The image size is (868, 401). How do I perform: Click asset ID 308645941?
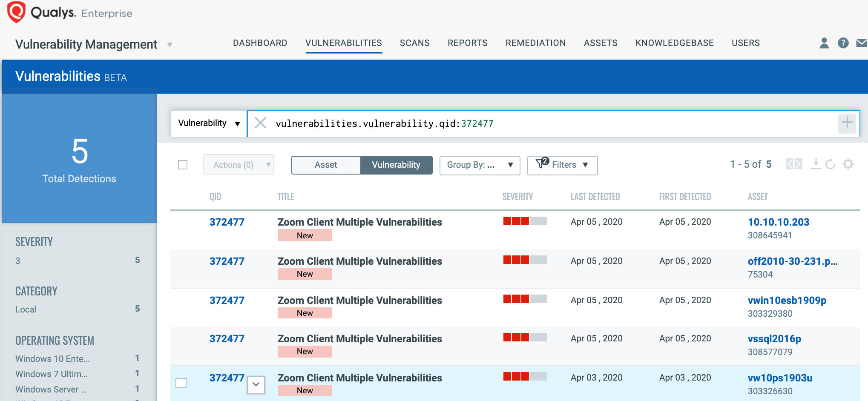click(770, 235)
